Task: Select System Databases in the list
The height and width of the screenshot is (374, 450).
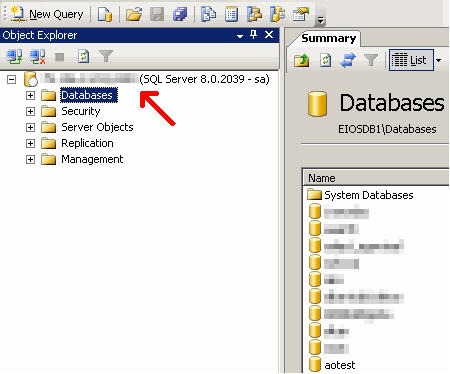Action: [369, 195]
